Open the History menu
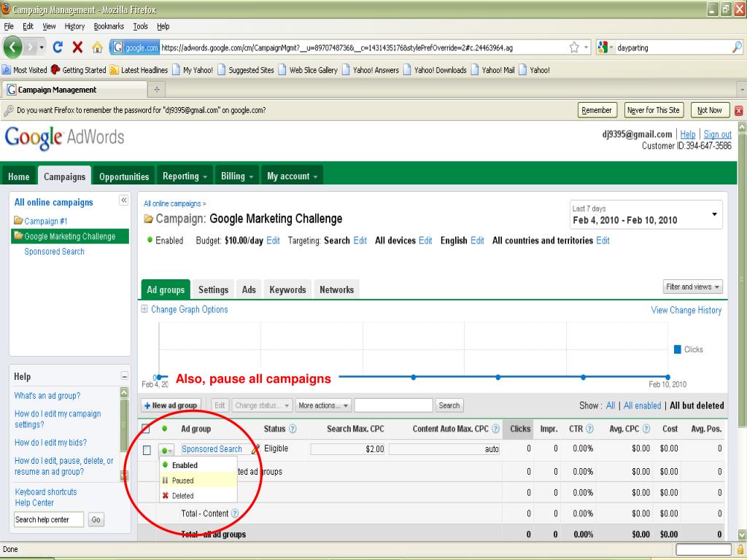 pos(74,26)
